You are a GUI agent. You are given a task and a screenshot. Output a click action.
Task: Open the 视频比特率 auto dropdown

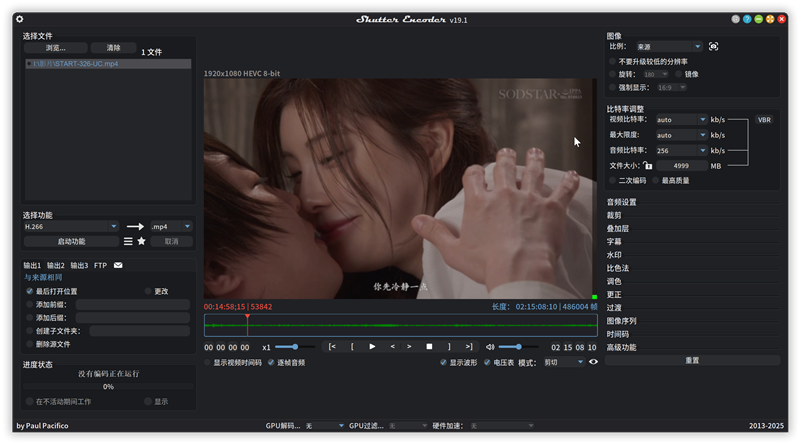tap(682, 119)
